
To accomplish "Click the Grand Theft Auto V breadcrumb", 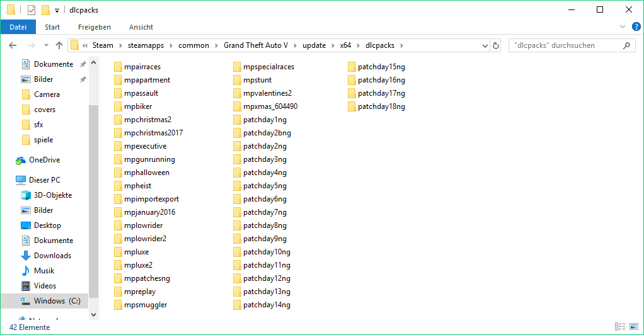I will (x=256, y=45).
